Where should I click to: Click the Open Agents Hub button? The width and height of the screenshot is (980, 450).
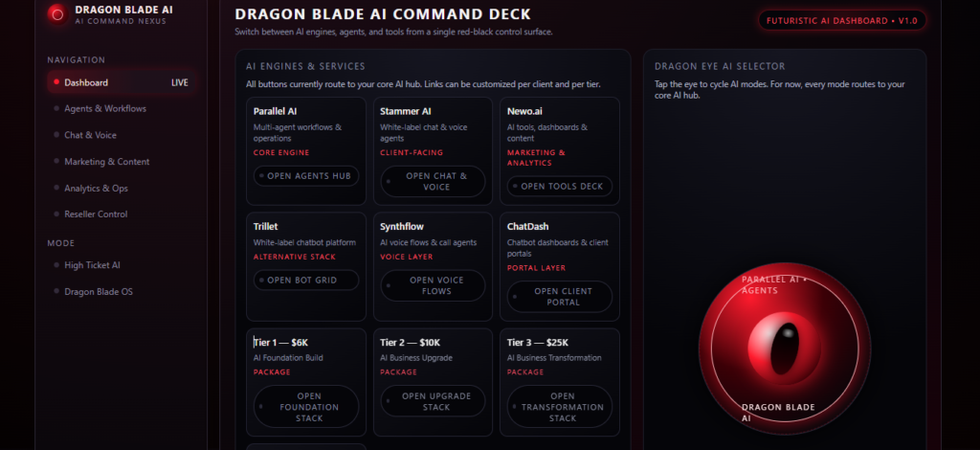[x=306, y=176]
